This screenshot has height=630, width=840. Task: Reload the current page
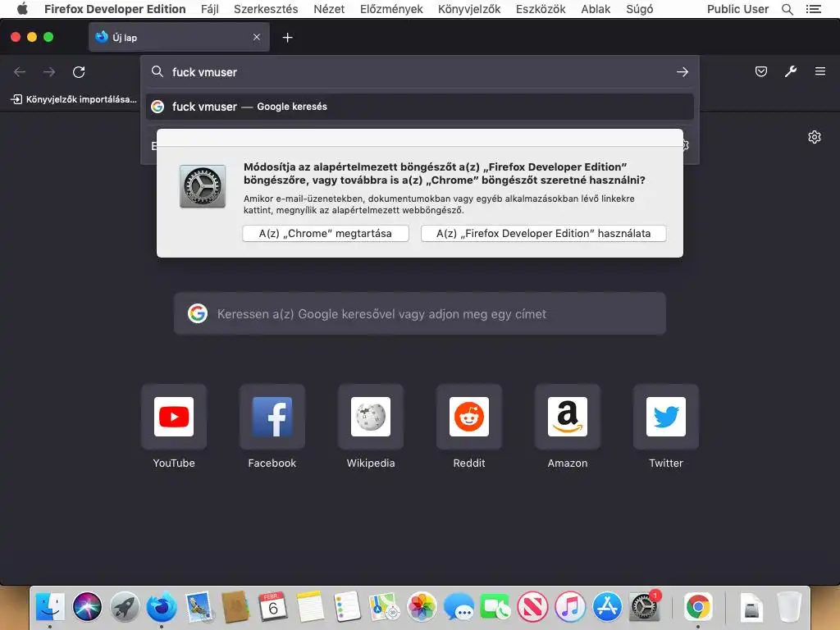point(79,72)
